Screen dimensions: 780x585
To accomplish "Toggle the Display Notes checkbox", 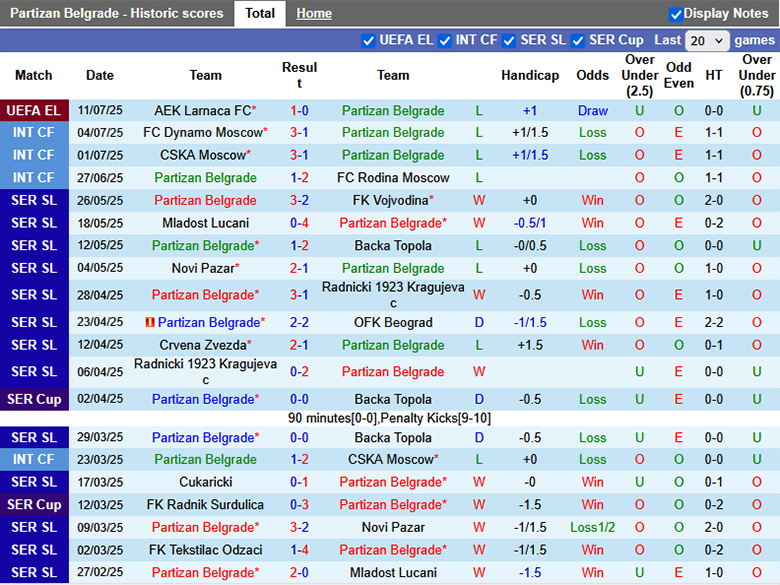I will [x=676, y=14].
